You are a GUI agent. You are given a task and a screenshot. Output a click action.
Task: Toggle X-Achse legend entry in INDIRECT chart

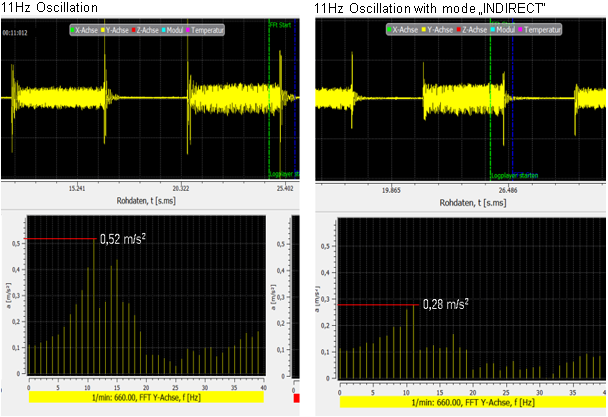click(402, 29)
